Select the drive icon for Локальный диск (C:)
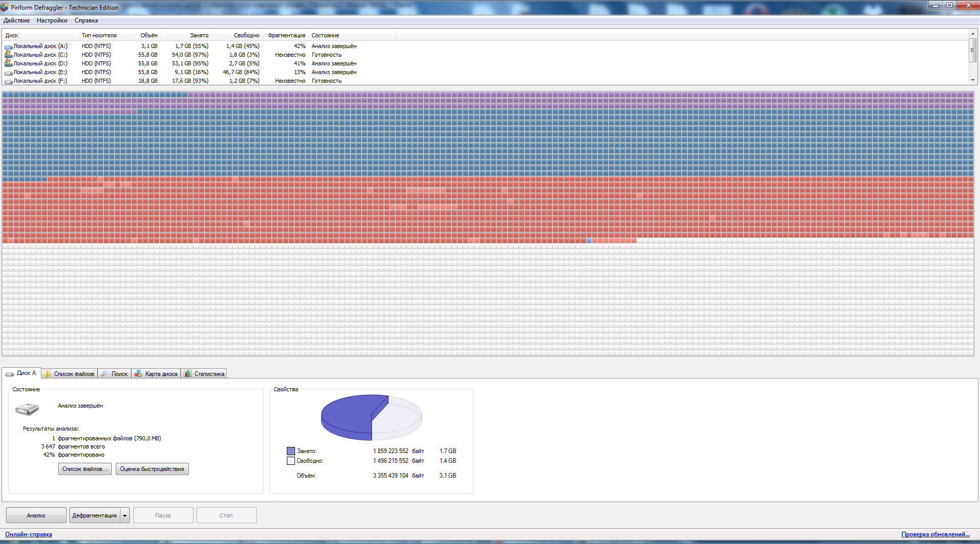This screenshot has width=980, height=544. pyautogui.click(x=9, y=55)
